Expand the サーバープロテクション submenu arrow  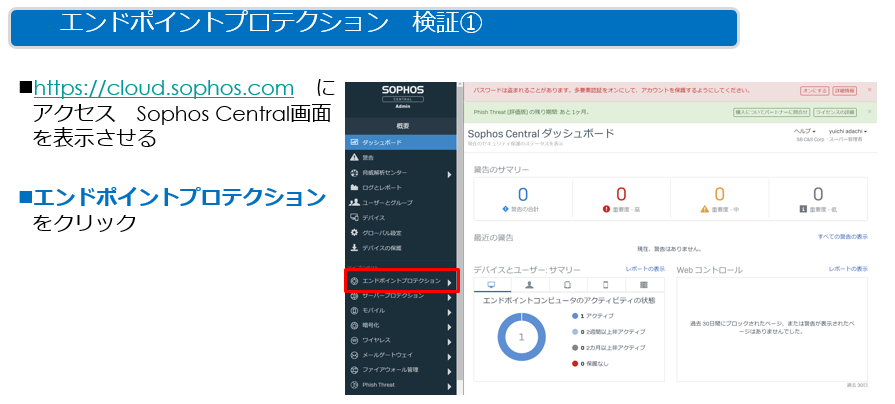pos(450,297)
